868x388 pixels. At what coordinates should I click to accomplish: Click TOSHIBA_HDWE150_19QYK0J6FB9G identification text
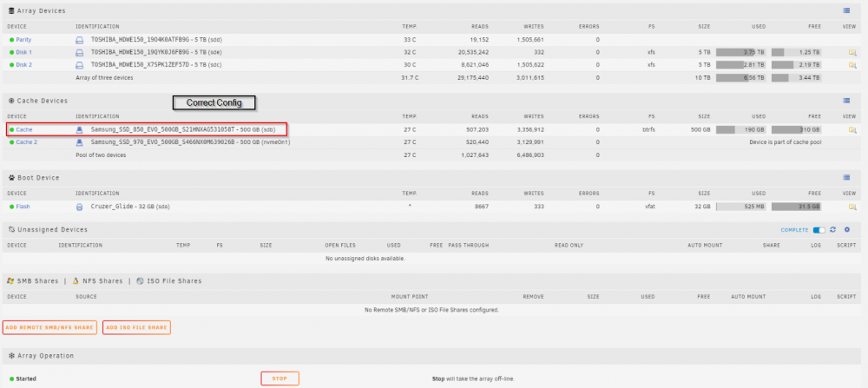point(156,53)
